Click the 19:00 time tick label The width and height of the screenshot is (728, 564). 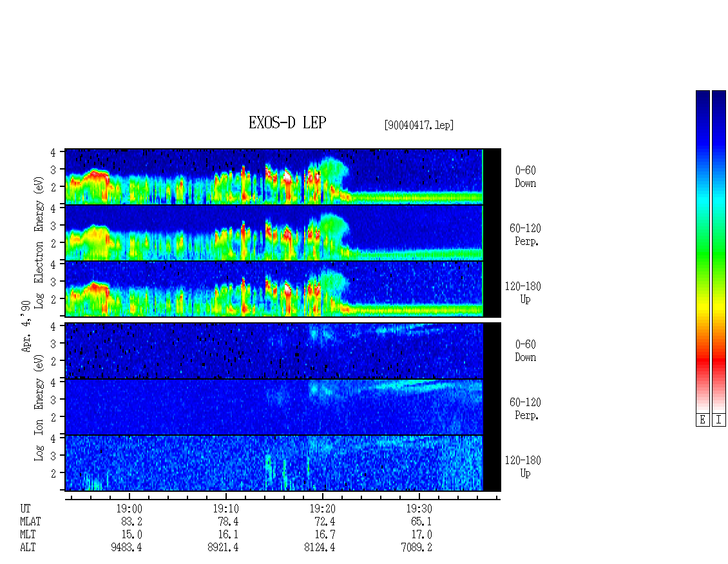pyautogui.click(x=129, y=509)
